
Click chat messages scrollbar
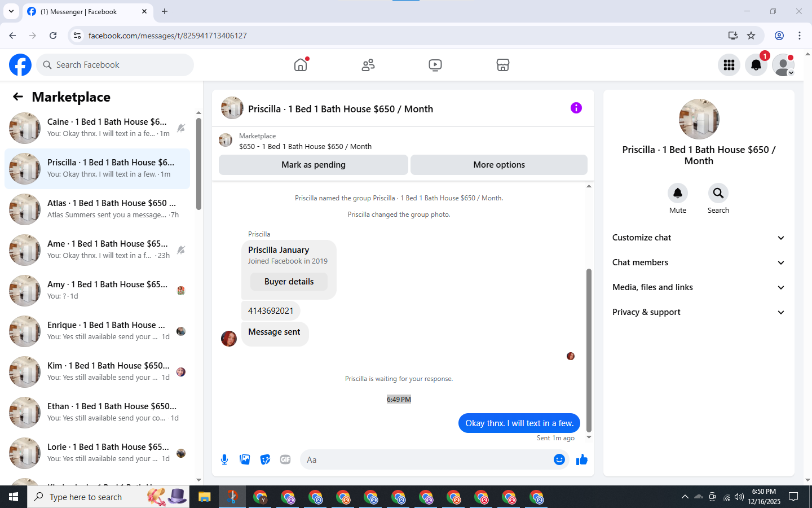click(x=589, y=350)
